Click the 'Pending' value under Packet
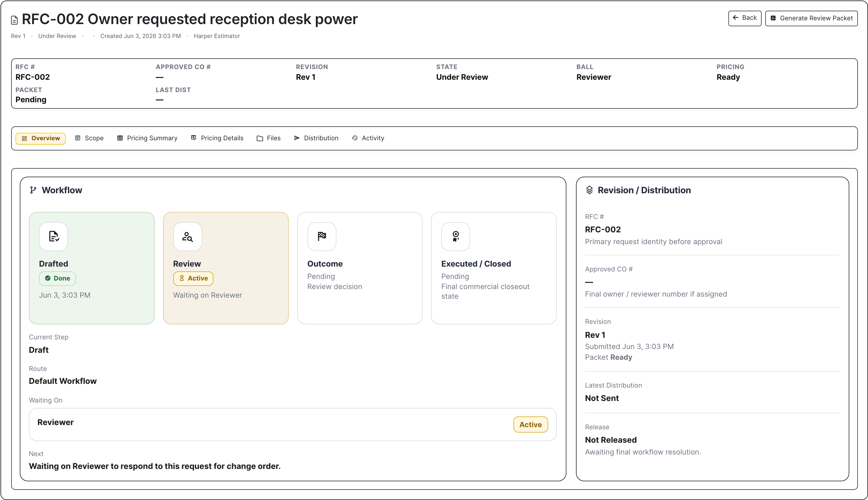The height and width of the screenshot is (500, 868). tap(31, 100)
